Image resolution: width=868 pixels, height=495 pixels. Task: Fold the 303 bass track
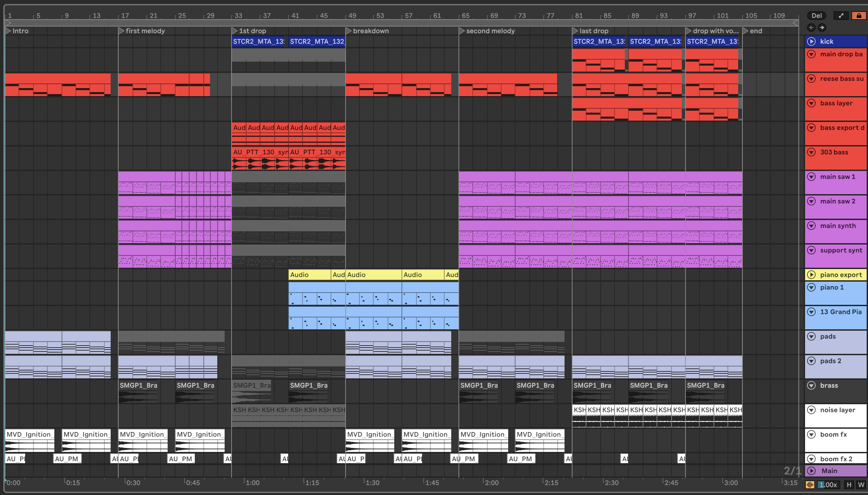pyautogui.click(x=812, y=152)
